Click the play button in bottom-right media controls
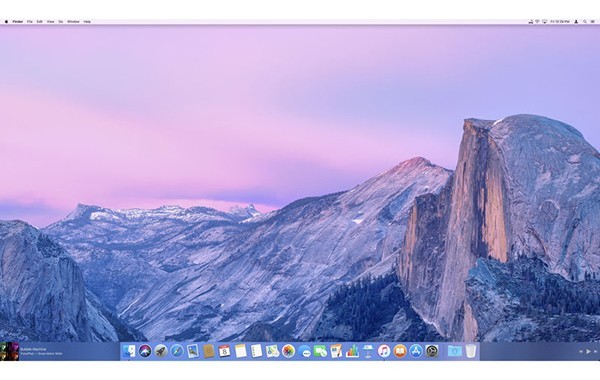The height and width of the screenshot is (380, 600). 589,351
